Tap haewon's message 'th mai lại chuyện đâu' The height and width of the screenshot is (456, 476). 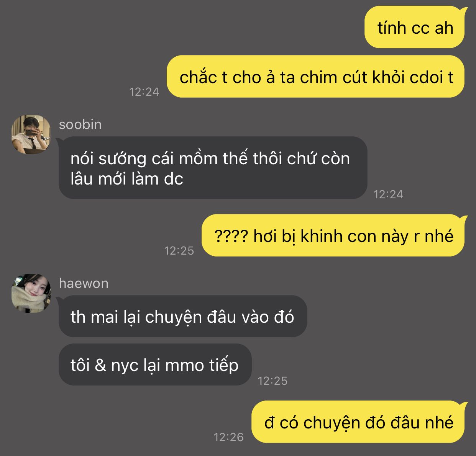coord(182,316)
